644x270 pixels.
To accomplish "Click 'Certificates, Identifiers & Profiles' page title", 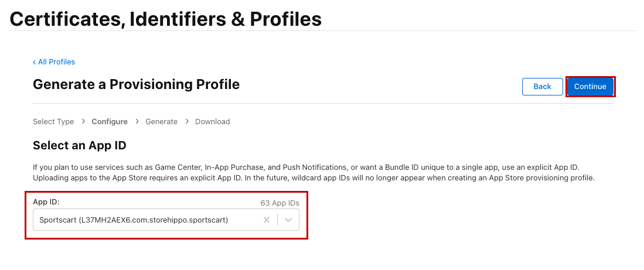I will click(166, 19).
